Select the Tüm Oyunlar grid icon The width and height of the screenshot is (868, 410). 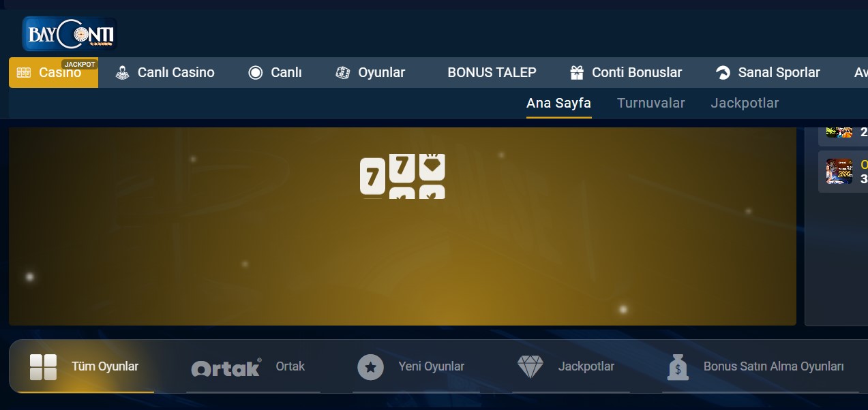click(43, 367)
